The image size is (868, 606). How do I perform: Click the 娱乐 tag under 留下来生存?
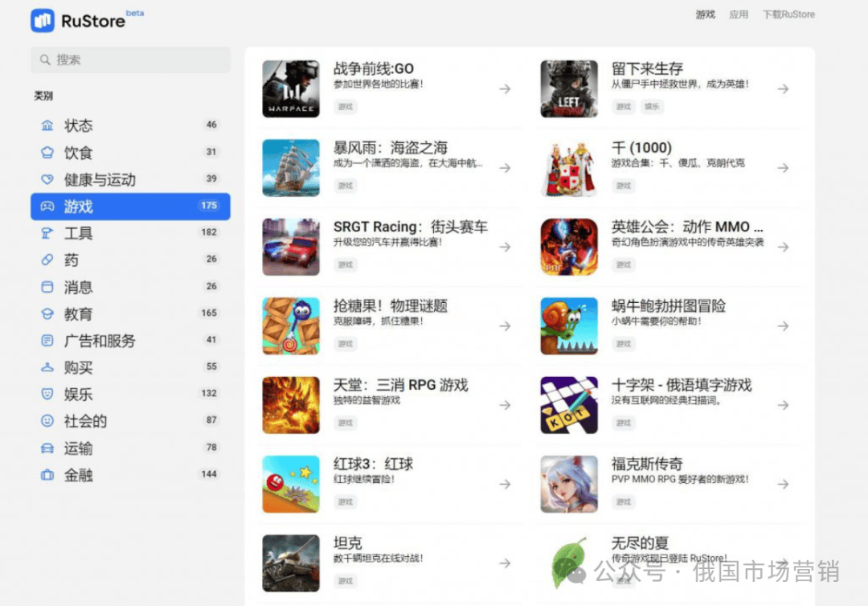coord(652,107)
